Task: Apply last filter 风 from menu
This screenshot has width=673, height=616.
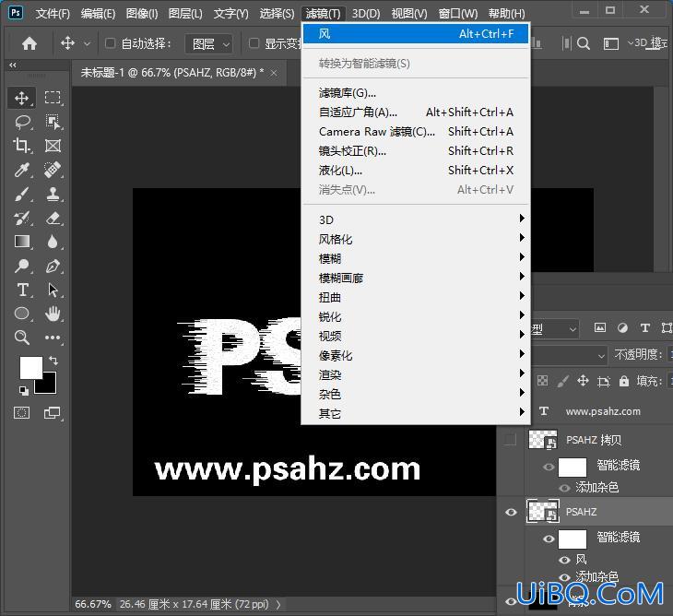Action: (x=416, y=33)
